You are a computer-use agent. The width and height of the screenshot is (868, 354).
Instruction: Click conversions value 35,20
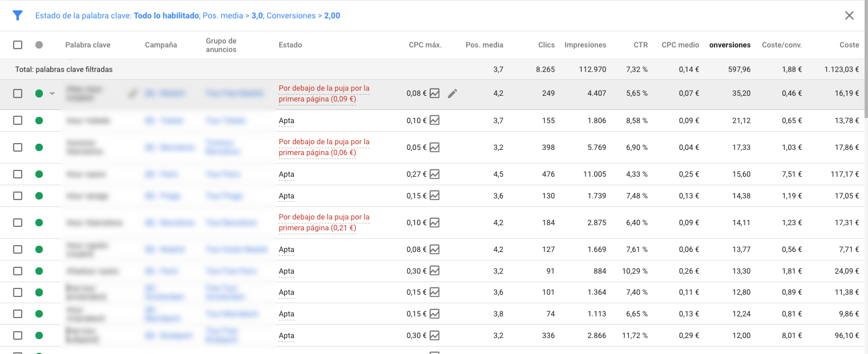pos(741,93)
